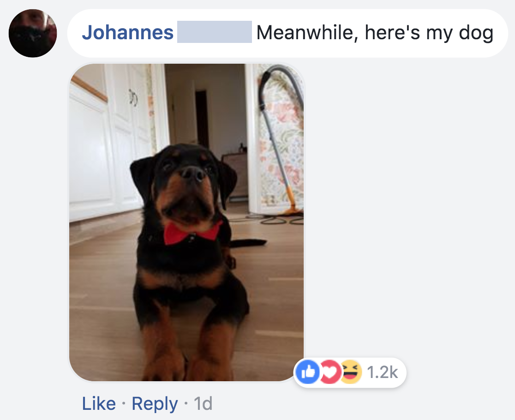This screenshot has width=515, height=420.
Task: Click the blurred surname next to Johannes
Action: pyautogui.click(x=215, y=32)
